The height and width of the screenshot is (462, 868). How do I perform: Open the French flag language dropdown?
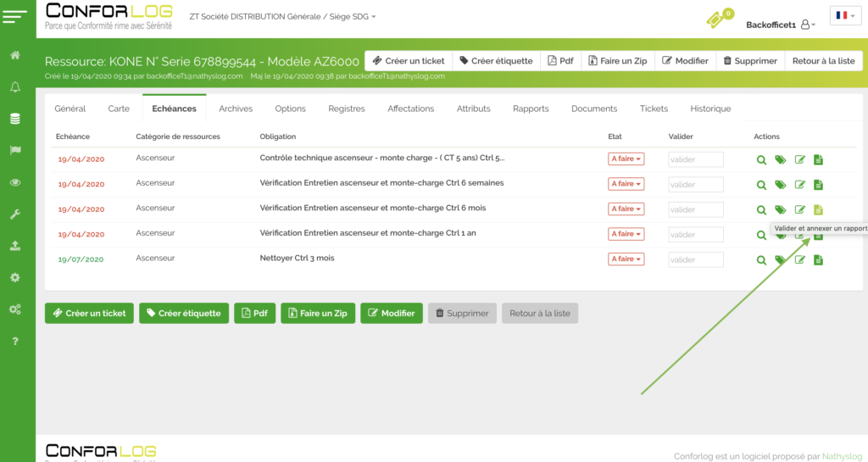pos(845,16)
